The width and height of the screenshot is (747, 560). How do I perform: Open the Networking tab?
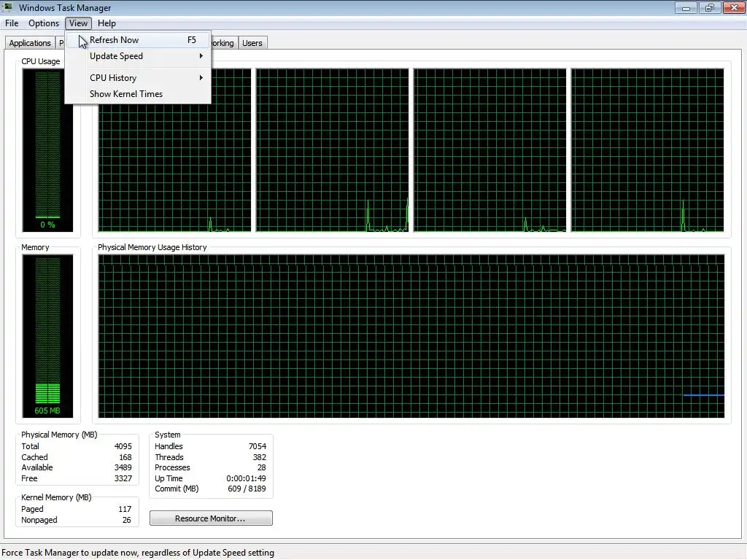(223, 43)
